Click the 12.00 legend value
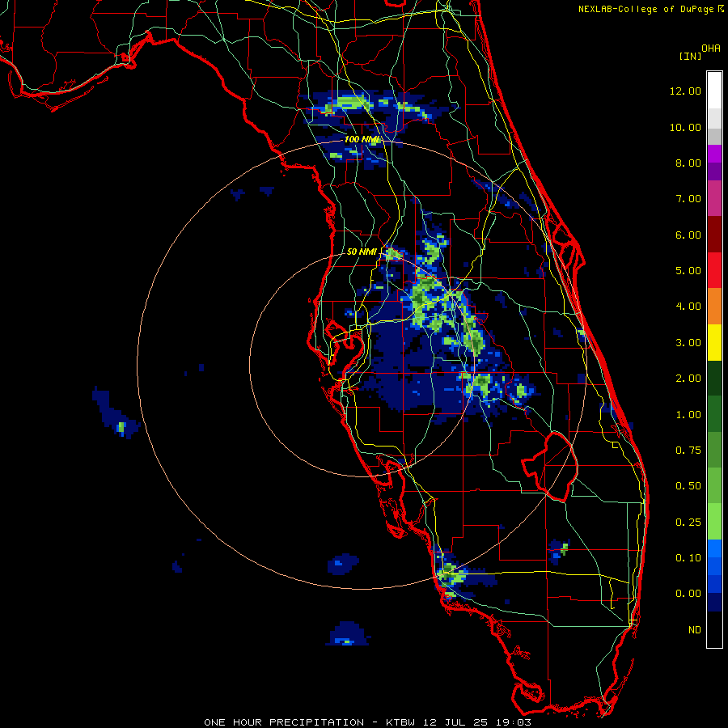This screenshot has height=728, width=728. tap(685, 91)
